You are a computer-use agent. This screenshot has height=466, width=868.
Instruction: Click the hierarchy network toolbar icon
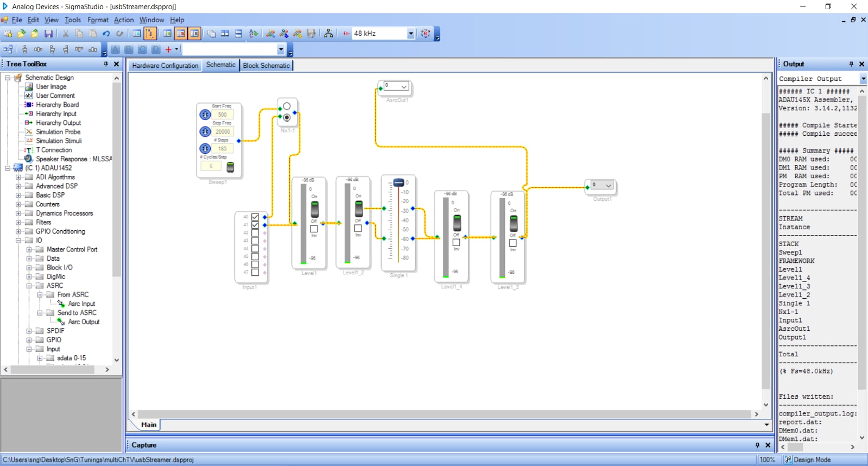click(x=328, y=34)
